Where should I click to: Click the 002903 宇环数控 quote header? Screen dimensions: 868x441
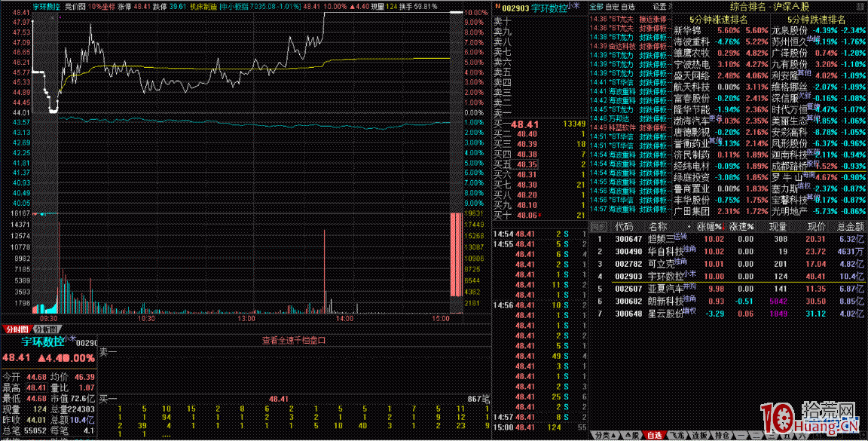pyautogui.click(x=535, y=8)
